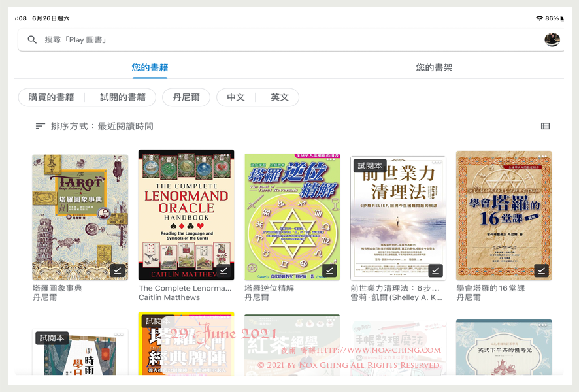Open more options on 英式下午茶的慢時光 cover

[542, 325]
